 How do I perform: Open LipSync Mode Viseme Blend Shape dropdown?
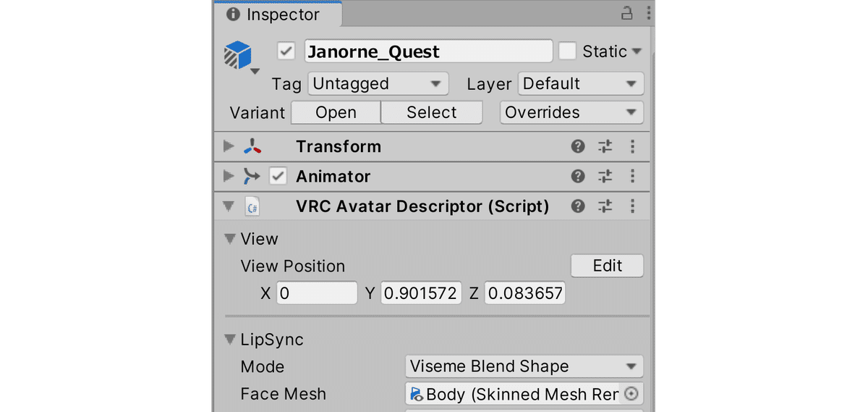(524, 366)
